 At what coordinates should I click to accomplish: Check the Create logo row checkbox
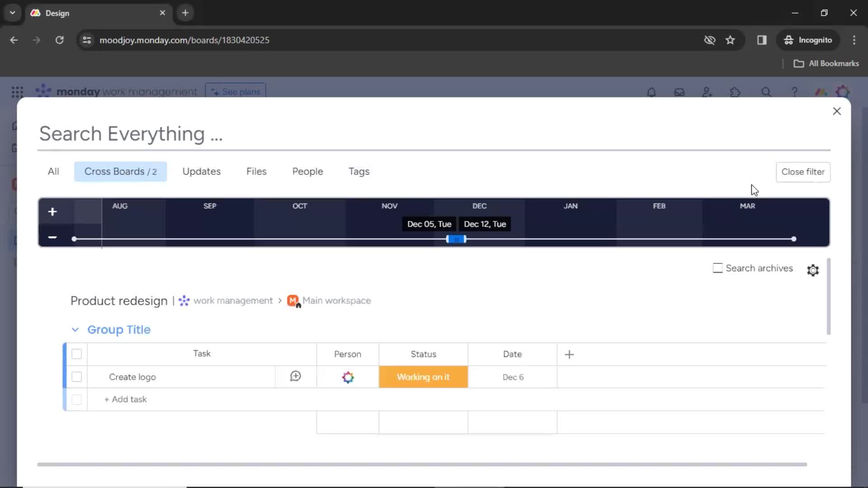click(76, 376)
